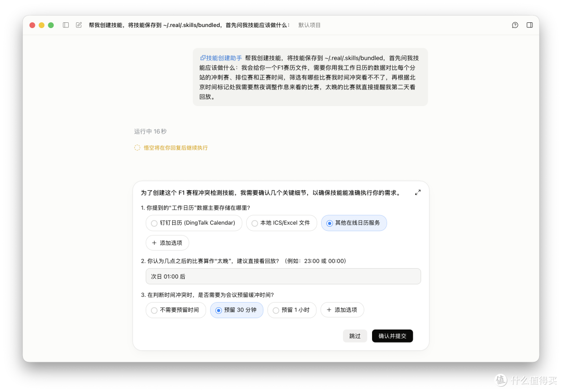The image size is (562, 392).
Task: Open the help question-mark icon
Action: click(x=515, y=25)
